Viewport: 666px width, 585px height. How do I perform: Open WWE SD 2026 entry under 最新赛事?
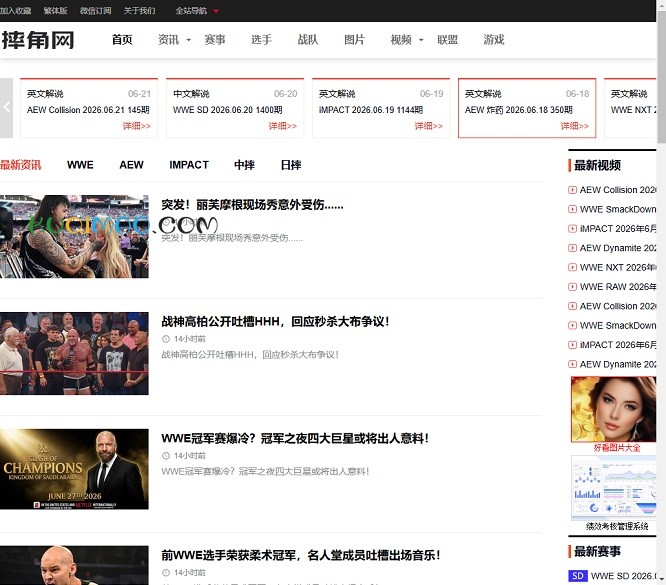(x=624, y=576)
